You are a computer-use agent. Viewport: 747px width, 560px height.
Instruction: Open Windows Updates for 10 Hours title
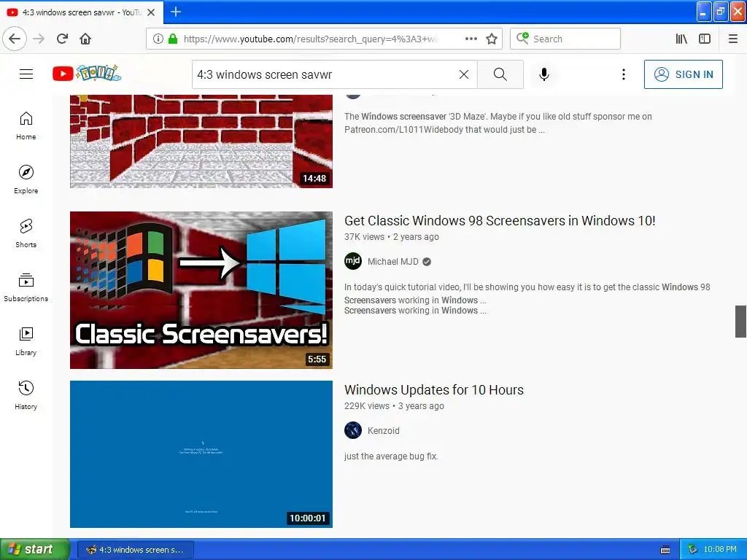pos(434,389)
